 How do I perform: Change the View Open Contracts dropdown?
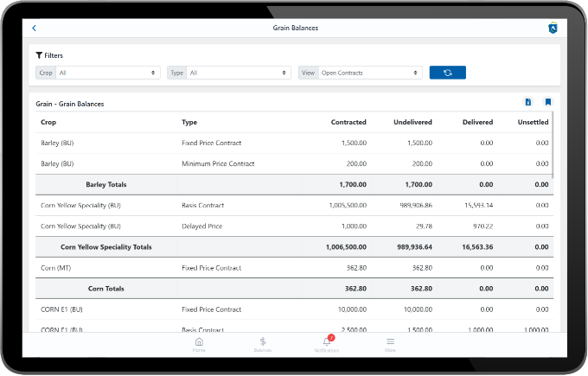pos(369,73)
